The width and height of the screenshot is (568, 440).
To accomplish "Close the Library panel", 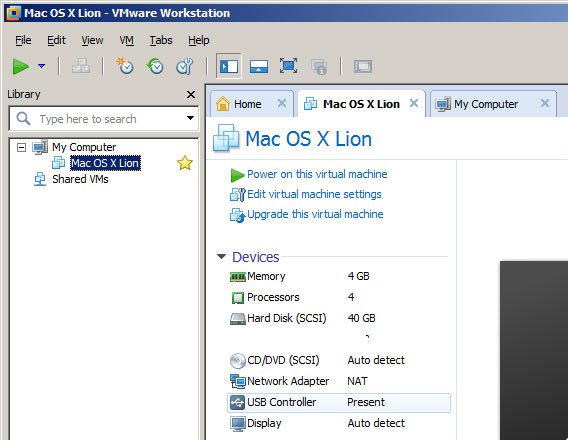I will 191,95.
